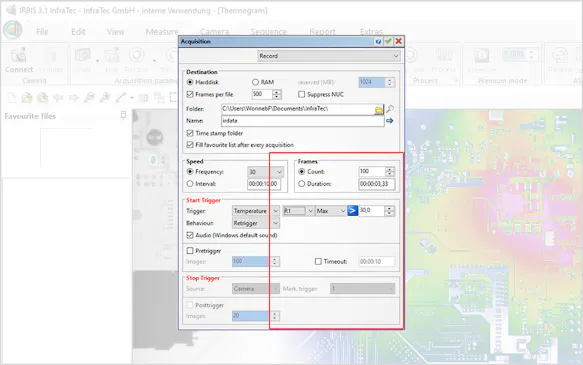The height and width of the screenshot is (365, 583).
Task: Select the Frequency speed option
Action: coord(190,172)
